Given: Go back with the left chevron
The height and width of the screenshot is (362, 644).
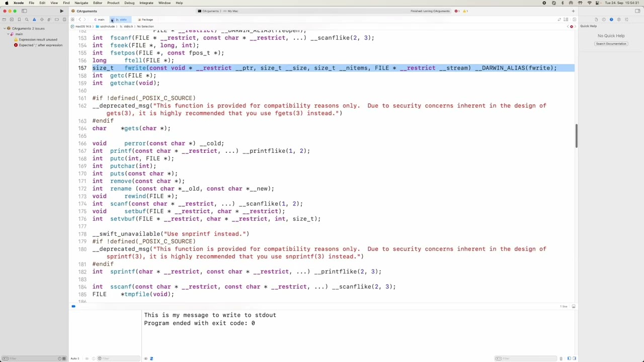Looking at the screenshot, I should 79,20.
